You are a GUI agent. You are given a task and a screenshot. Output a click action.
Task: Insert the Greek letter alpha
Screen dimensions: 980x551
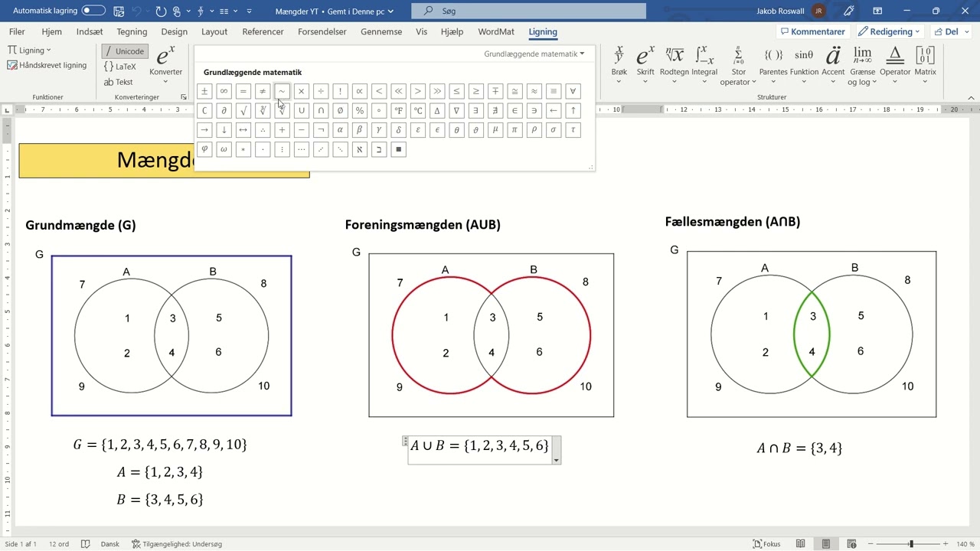coord(340,130)
